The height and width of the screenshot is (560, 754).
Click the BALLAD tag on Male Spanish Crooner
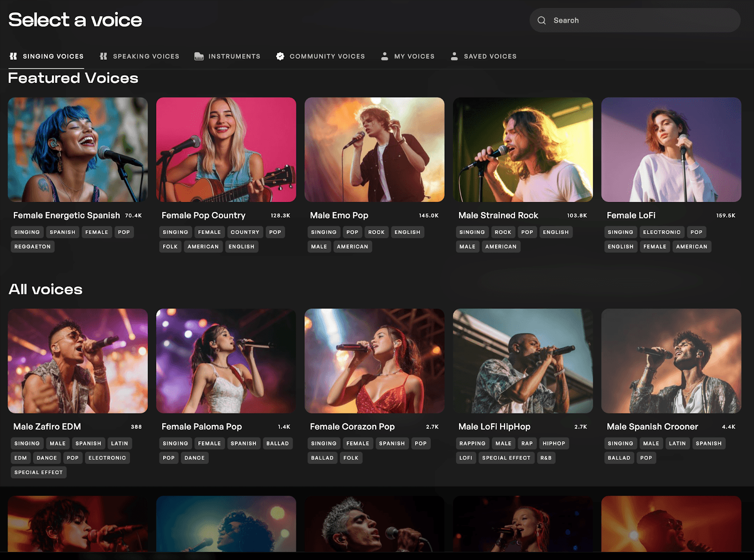coord(619,457)
